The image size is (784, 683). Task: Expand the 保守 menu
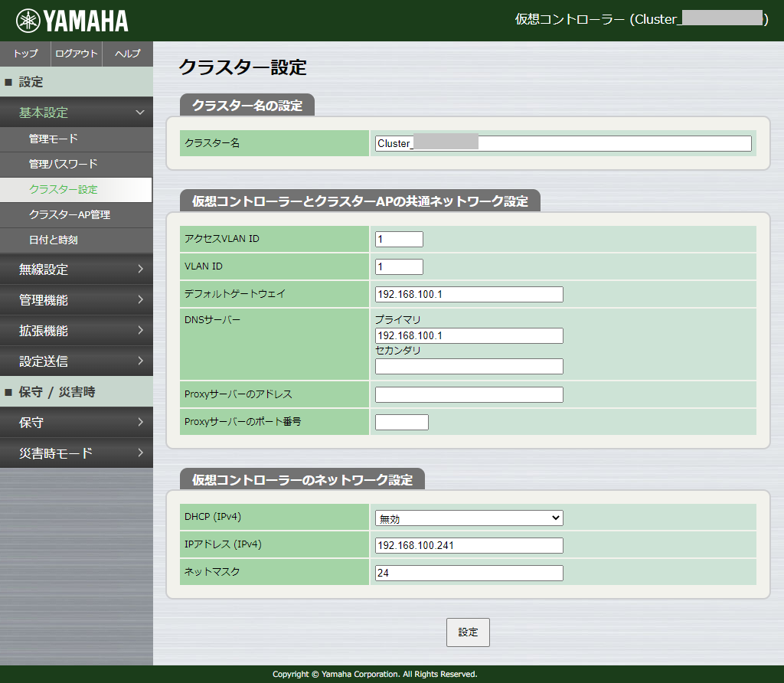click(77, 422)
